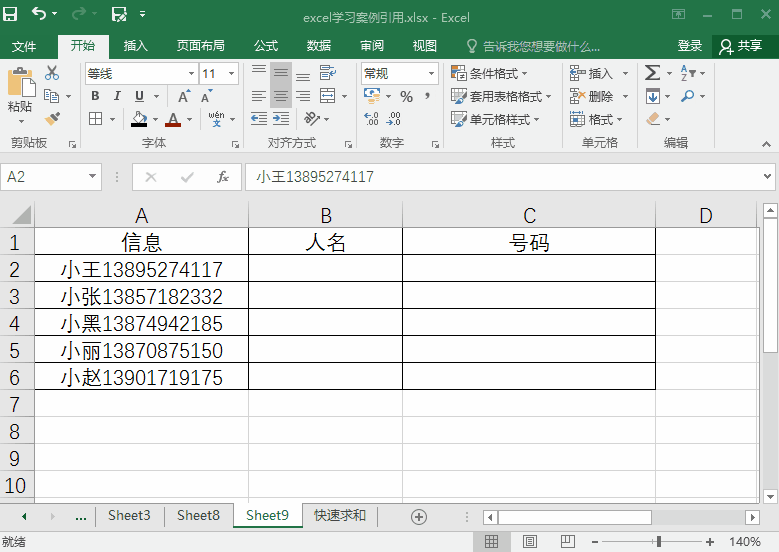
Task: Click the AutoSum sigma icon
Action: [652, 73]
